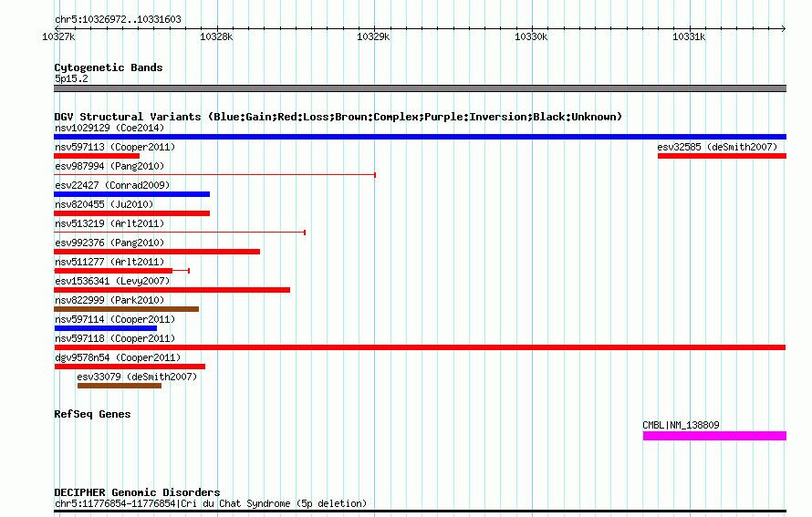812x517 pixels.
Task: Select the esv1536341 (Levy2007) red bar
Action: tap(172, 290)
